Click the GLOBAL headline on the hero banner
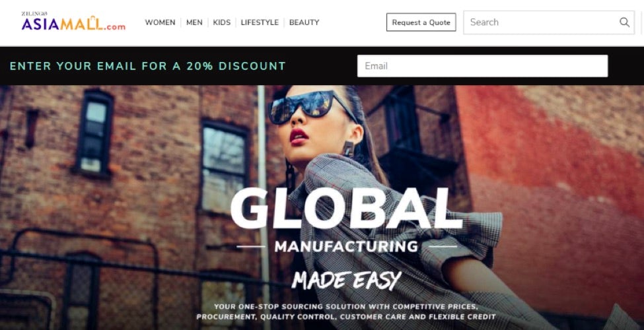This screenshot has height=330, width=644. point(346,208)
